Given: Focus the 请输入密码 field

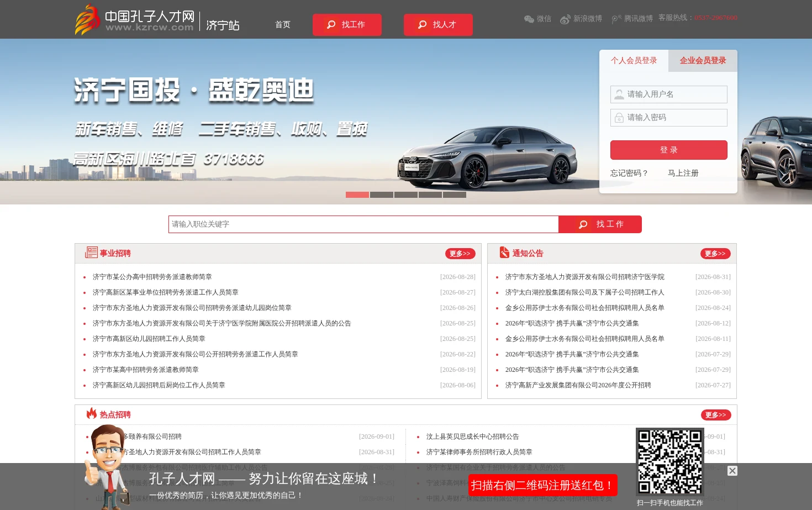Looking at the screenshot, I should tap(668, 118).
